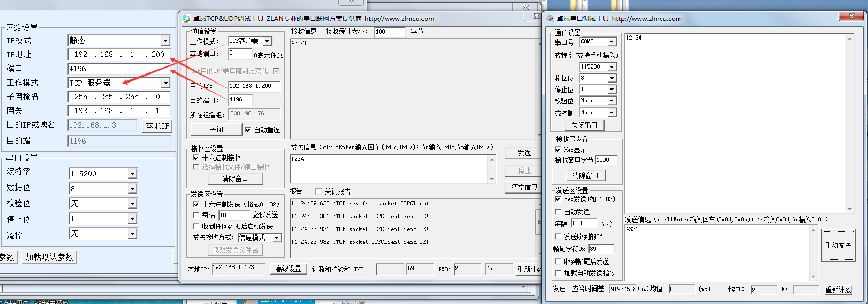Image resolution: width=868 pixels, height=304 pixels.
Task: Toggle the 自动重连 checkbox
Action: point(248,130)
